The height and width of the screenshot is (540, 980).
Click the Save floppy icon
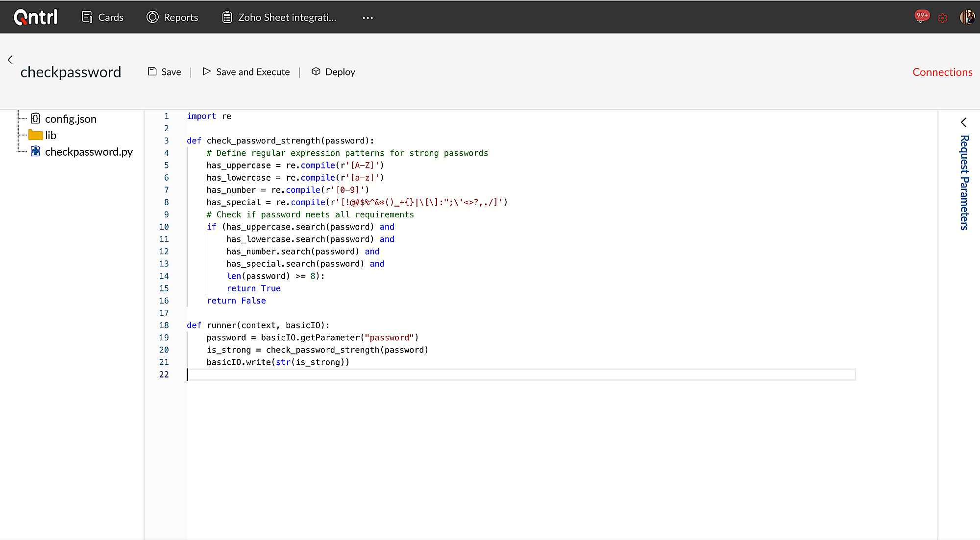152,71
